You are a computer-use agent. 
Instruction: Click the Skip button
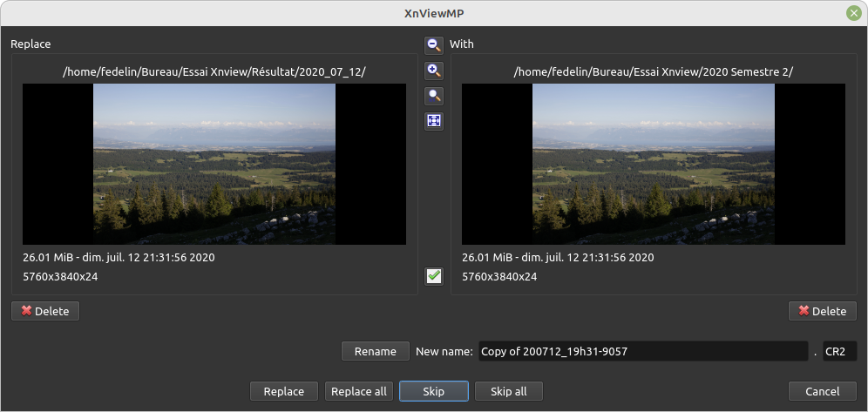coord(434,392)
